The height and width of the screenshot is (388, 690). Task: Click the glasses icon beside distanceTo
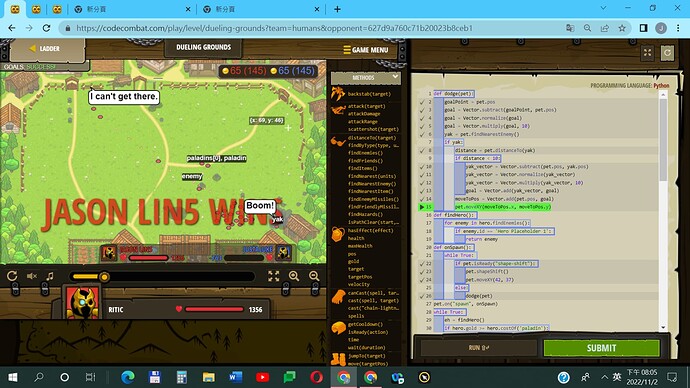coord(338,142)
